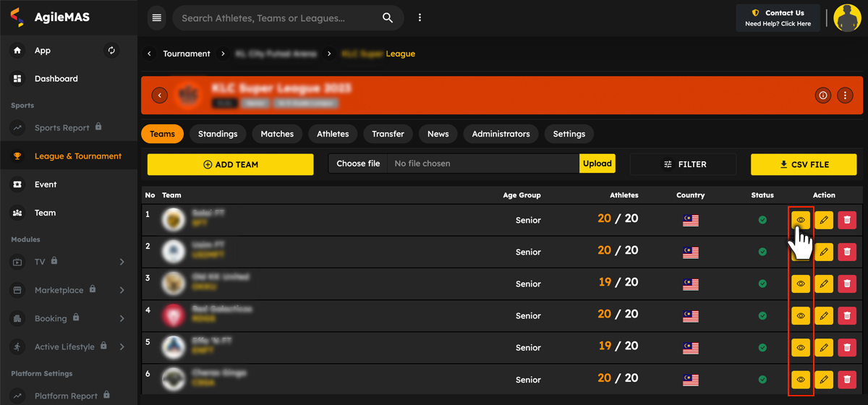Click the hamburger menu icon

click(157, 18)
